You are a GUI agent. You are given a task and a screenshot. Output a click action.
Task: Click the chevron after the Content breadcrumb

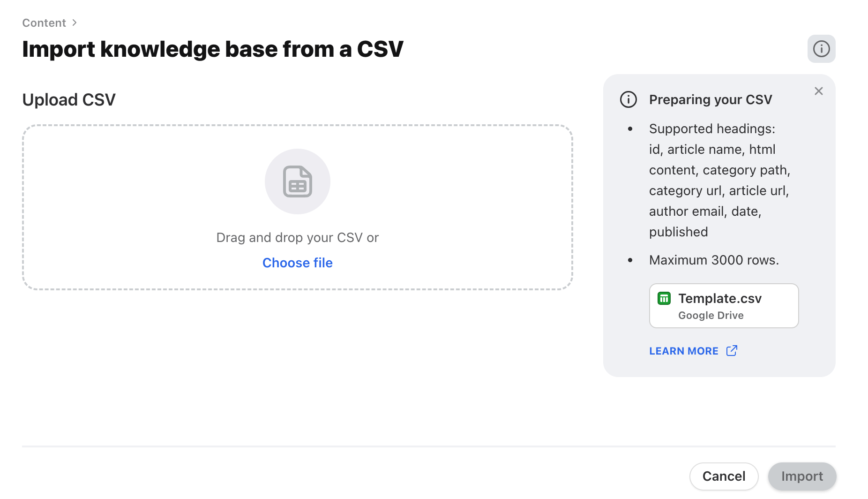(75, 22)
